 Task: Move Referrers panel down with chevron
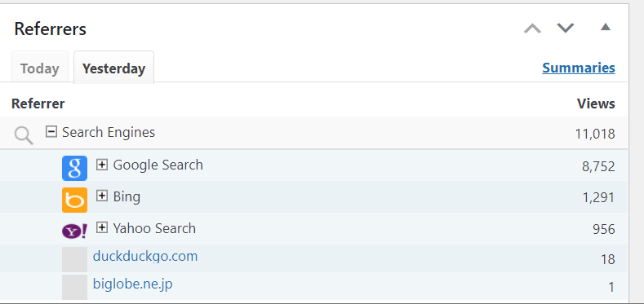(565, 29)
